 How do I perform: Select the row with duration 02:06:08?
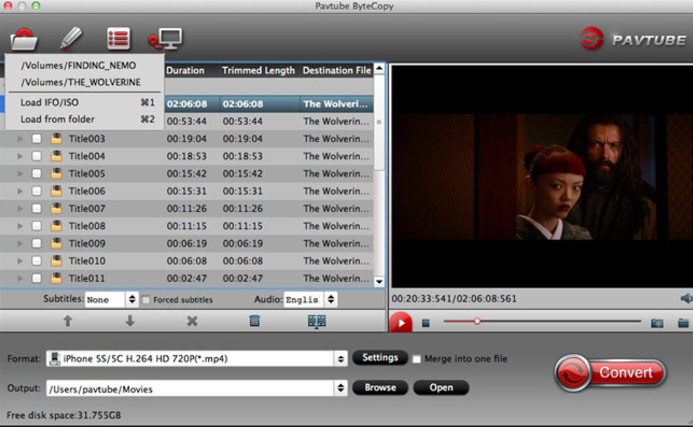pyautogui.click(x=187, y=104)
